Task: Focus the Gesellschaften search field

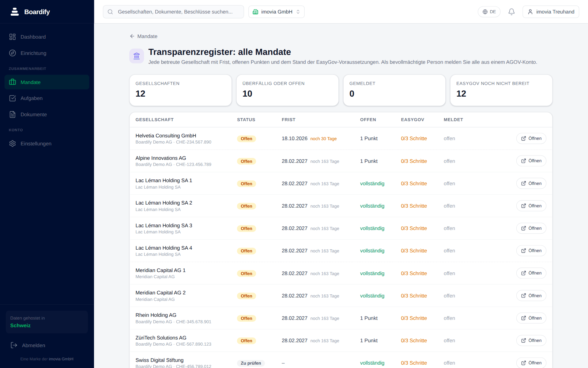Action: point(173,12)
